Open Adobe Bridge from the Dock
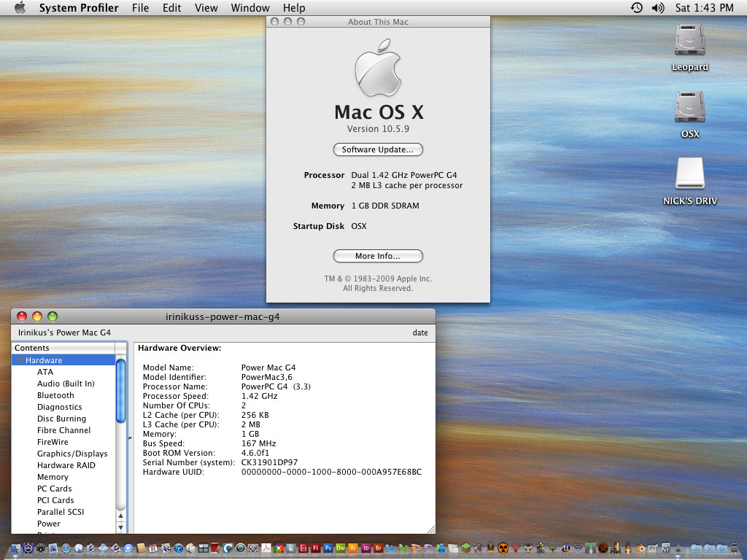 [378, 548]
